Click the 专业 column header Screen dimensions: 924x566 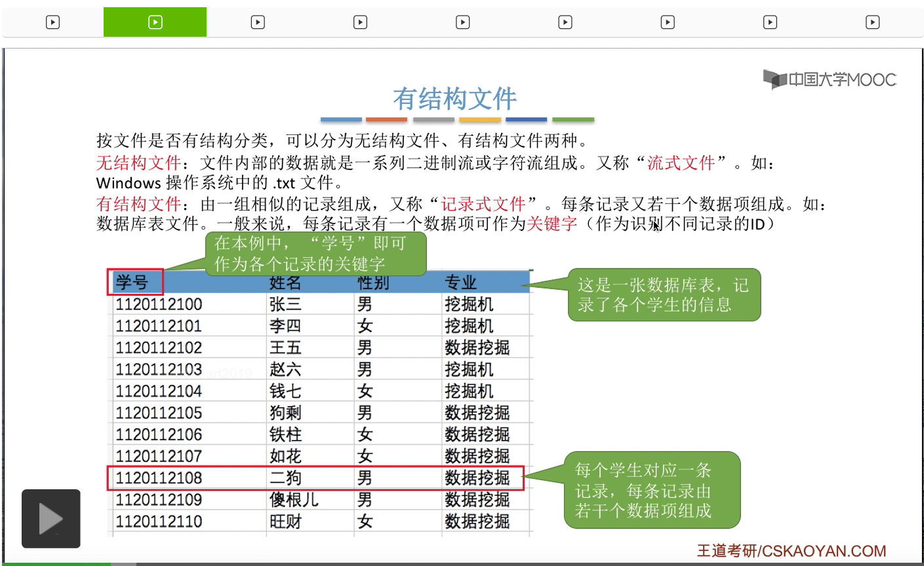pyautogui.click(x=461, y=283)
